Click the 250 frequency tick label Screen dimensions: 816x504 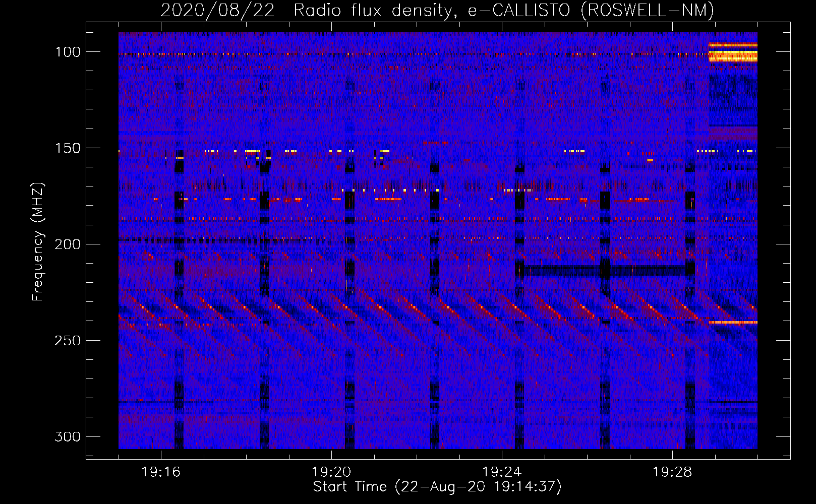click(x=68, y=341)
